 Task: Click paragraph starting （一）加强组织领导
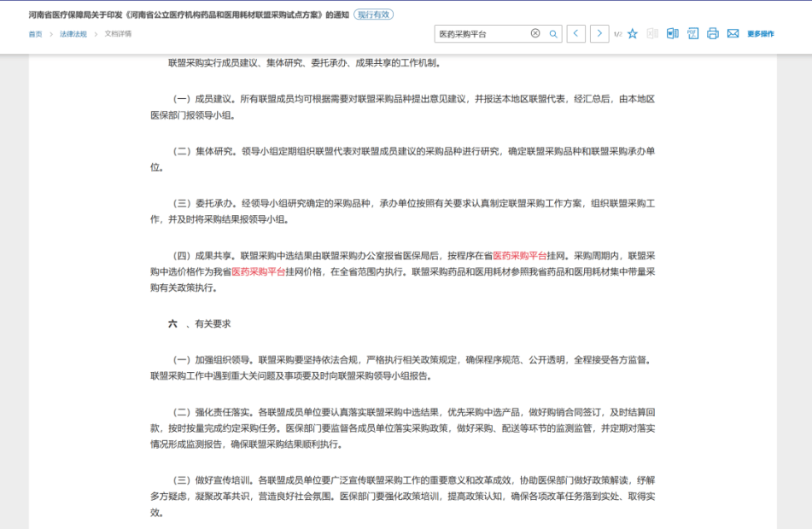click(403, 368)
